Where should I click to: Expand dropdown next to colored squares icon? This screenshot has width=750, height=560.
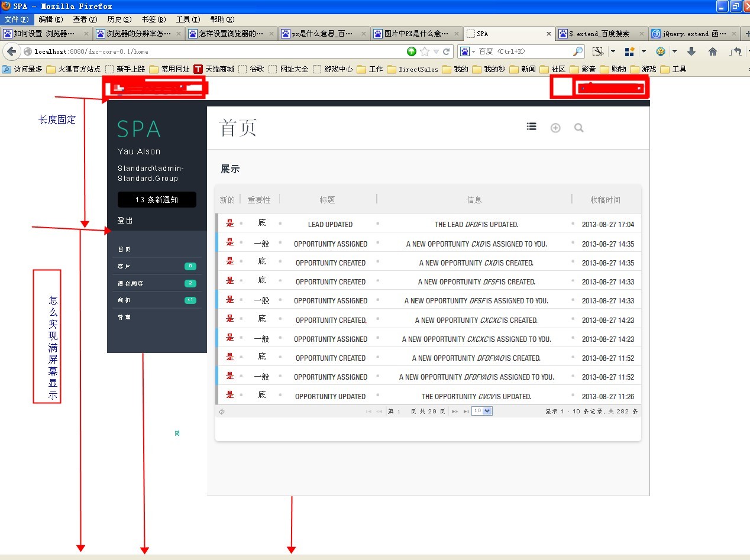644,51
